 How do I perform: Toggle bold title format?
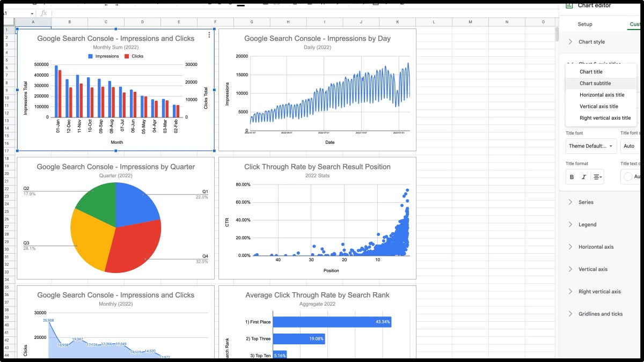572,177
